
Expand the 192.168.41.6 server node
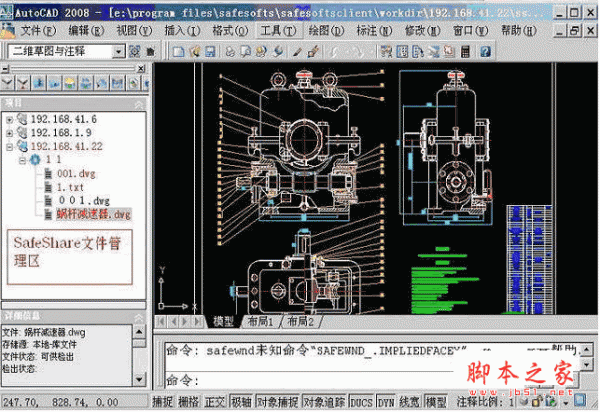click(10, 120)
